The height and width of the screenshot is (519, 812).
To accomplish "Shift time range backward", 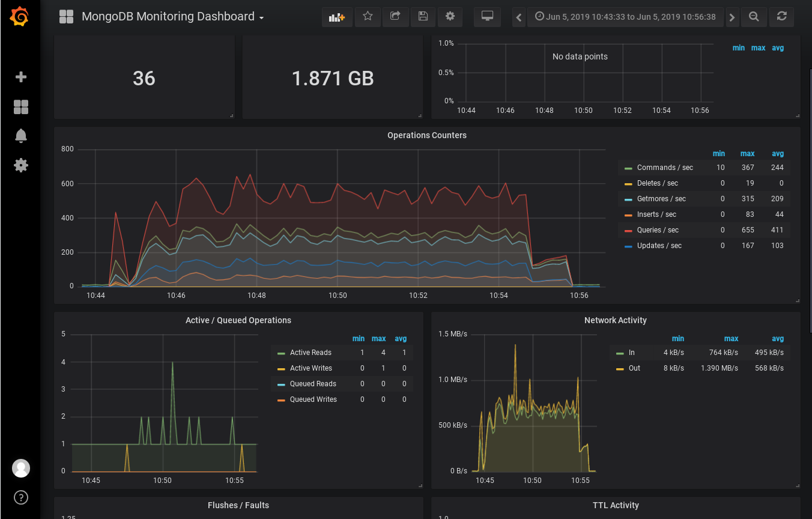I will pyautogui.click(x=520, y=17).
